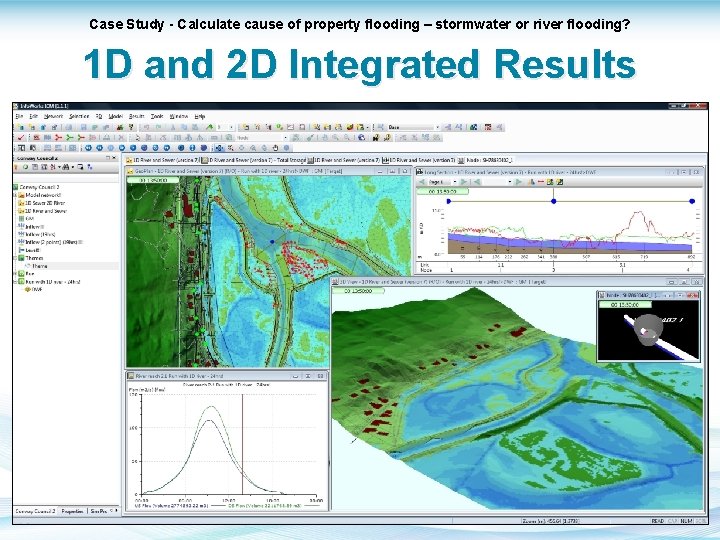Click the fast forward replay button
Image resolution: width=720 pixels, height=540 pixels.
[167, 148]
